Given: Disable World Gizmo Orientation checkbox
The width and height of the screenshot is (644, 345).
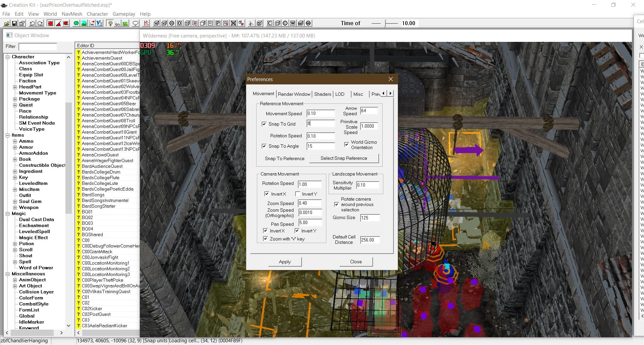Looking at the screenshot, I should point(346,145).
